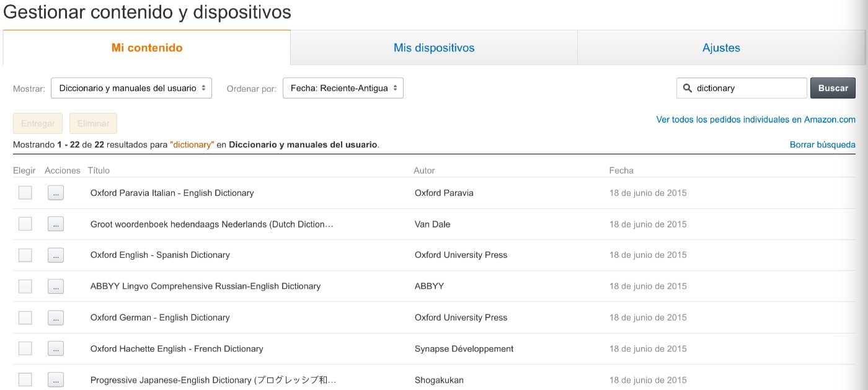Open actions menu for Oxford German - English Dictionary
The image size is (868, 390).
56,317
